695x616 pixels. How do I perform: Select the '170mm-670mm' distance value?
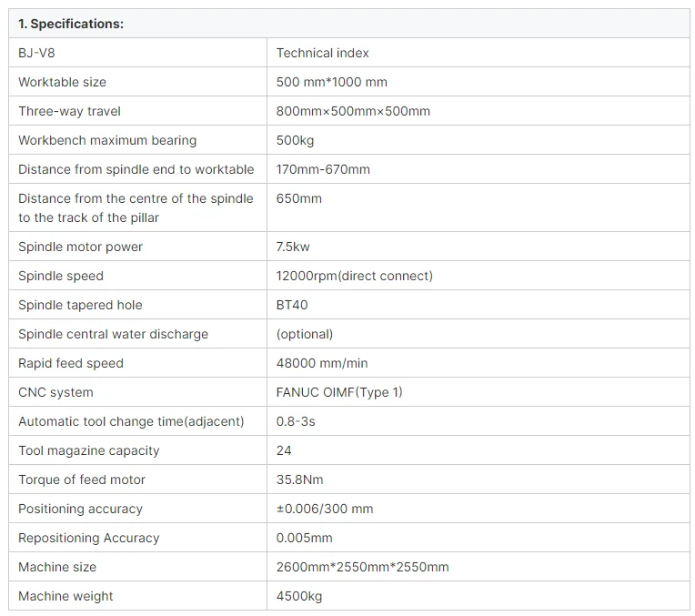point(323,169)
